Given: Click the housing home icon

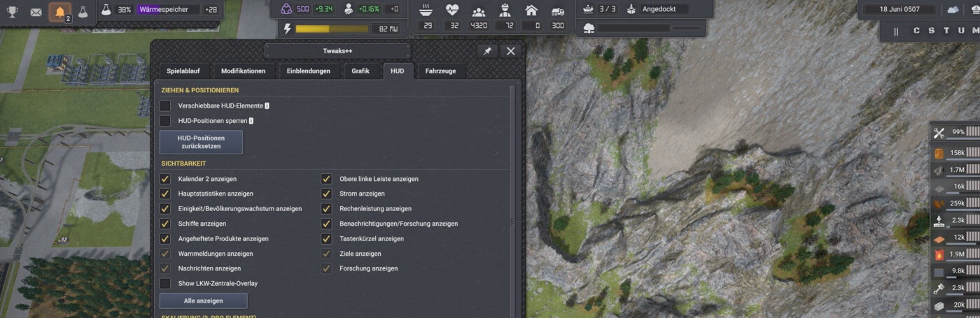Looking at the screenshot, I should [x=531, y=10].
